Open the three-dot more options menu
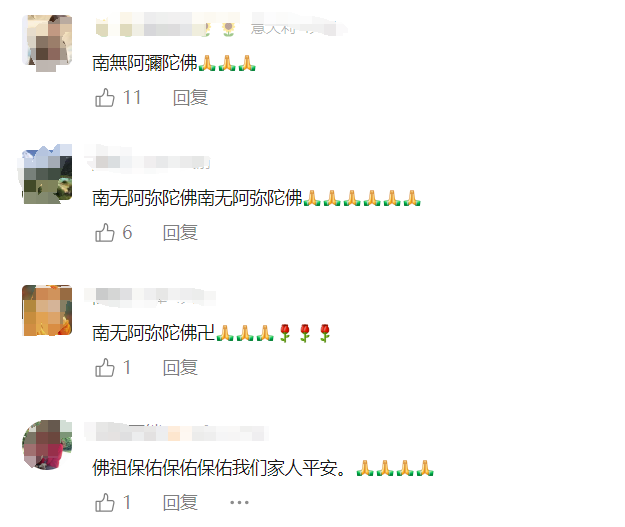The width and height of the screenshot is (625, 527). (x=239, y=502)
